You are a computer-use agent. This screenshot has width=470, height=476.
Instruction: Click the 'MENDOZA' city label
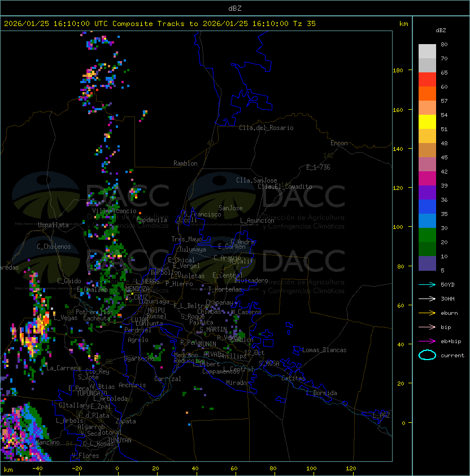click(137, 289)
